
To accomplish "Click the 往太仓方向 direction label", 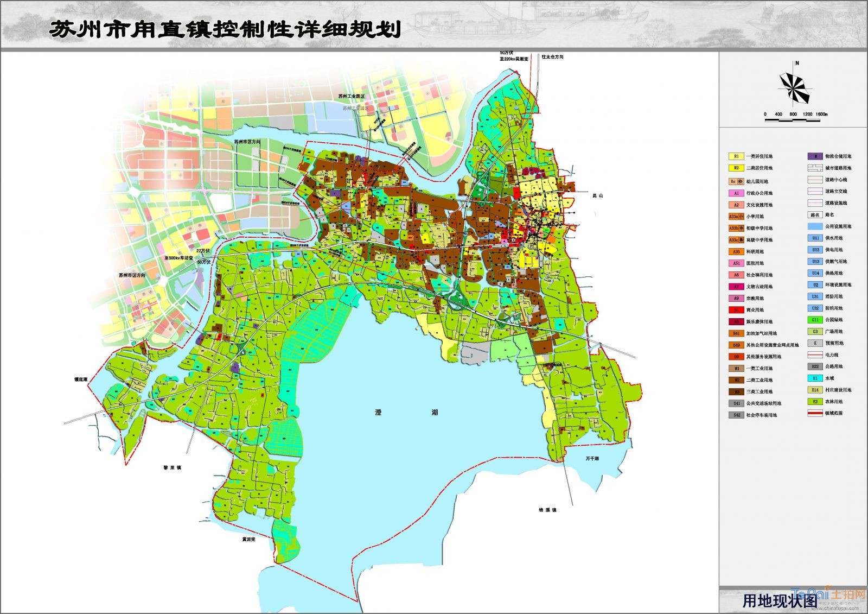I will 552,57.
